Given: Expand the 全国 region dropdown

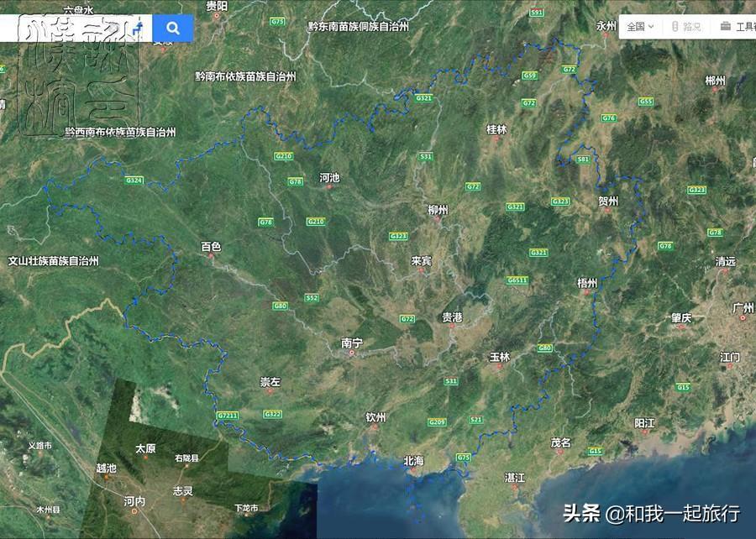Looking at the screenshot, I should click(640, 27).
